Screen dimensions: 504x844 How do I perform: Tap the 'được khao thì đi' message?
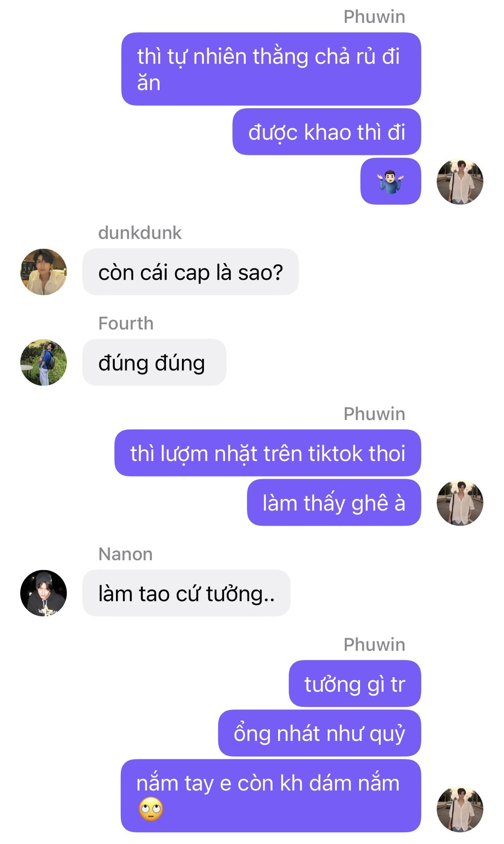coord(326,131)
